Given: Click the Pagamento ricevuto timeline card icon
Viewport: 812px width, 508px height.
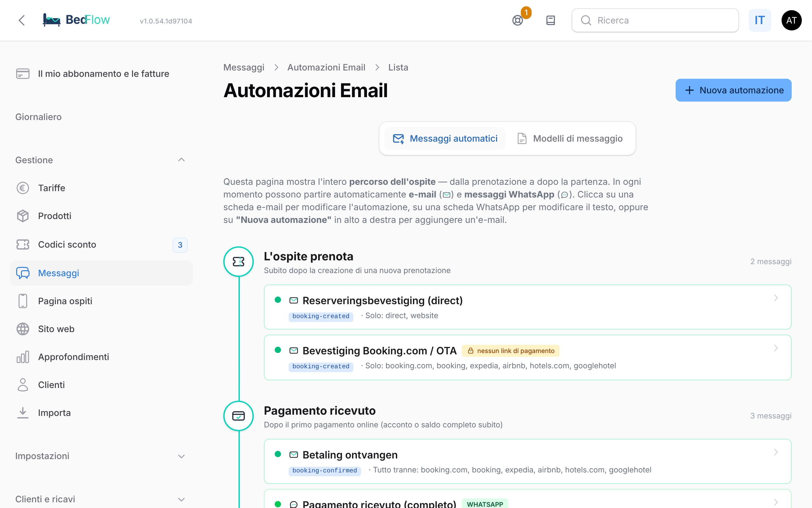Looking at the screenshot, I should (239, 416).
